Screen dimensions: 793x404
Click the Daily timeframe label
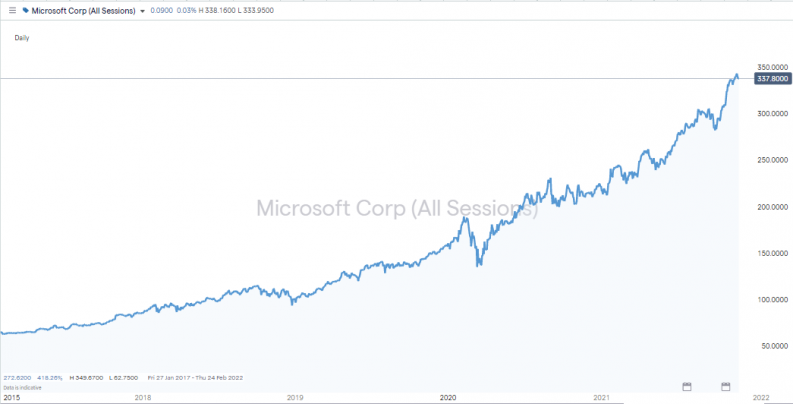pyautogui.click(x=22, y=38)
